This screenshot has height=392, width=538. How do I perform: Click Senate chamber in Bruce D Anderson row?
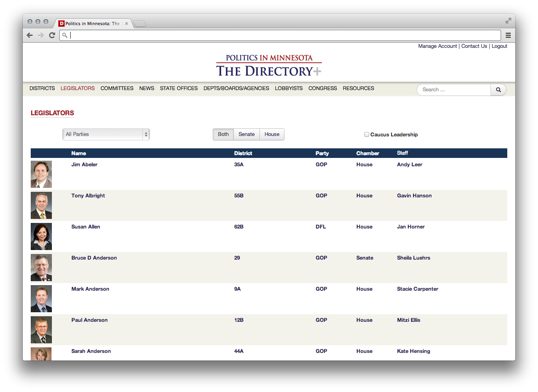(365, 258)
